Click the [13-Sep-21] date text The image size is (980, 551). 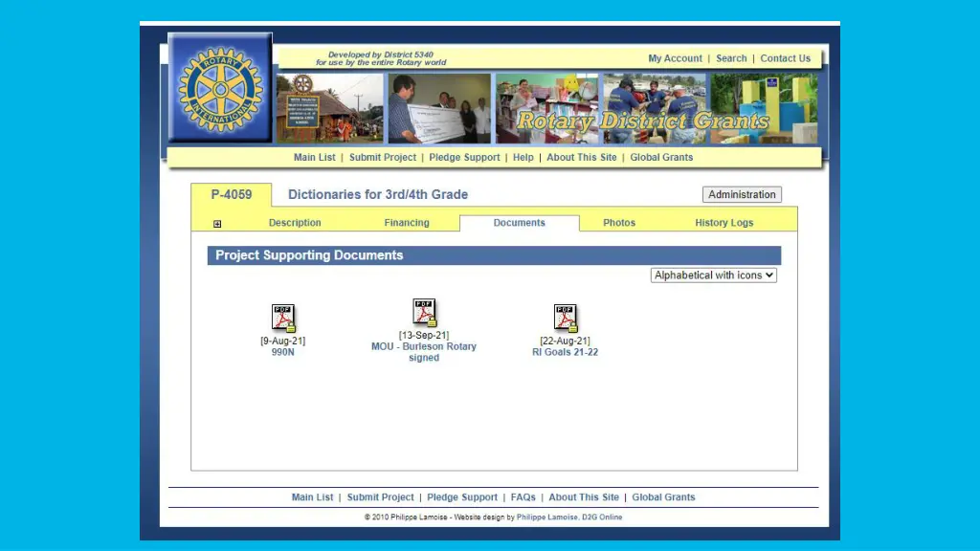tap(424, 336)
